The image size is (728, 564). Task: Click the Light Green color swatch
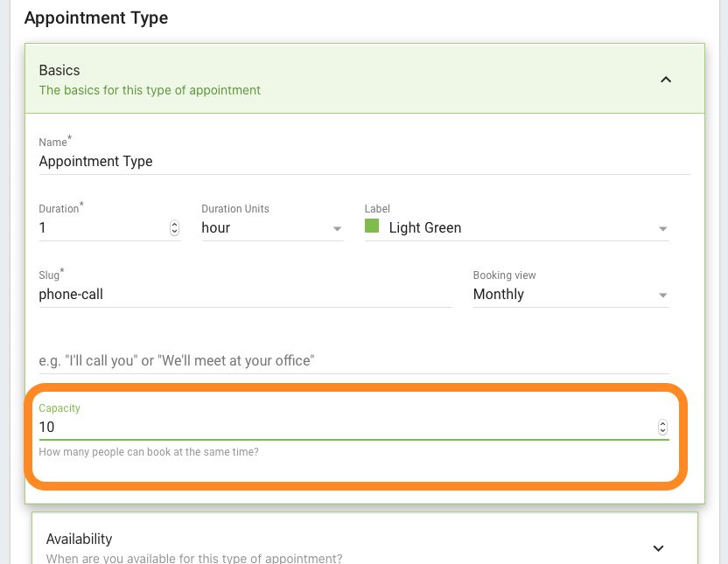pos(372,226)
